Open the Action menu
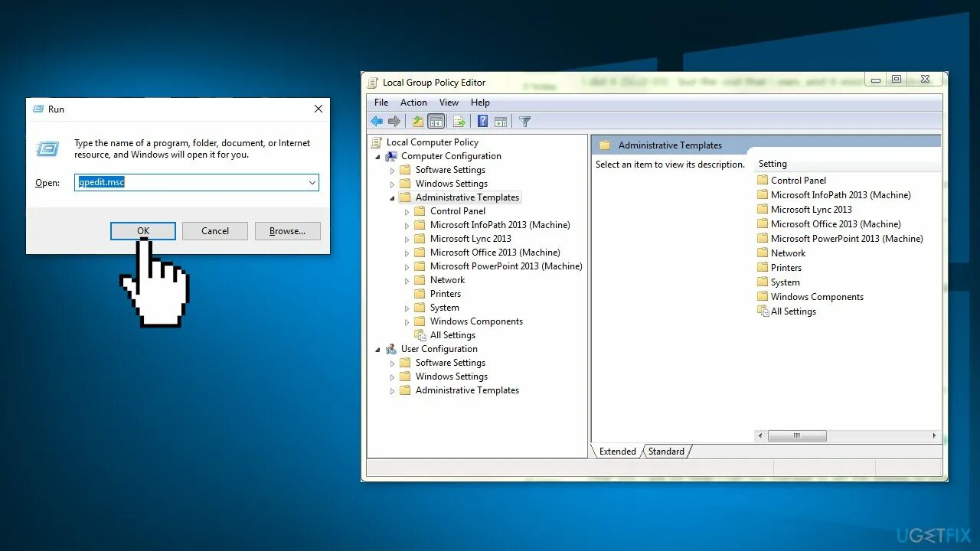Image resolution: width=980 pixels, height=551 pixels. pyautogui.click(x=413, y=103)
